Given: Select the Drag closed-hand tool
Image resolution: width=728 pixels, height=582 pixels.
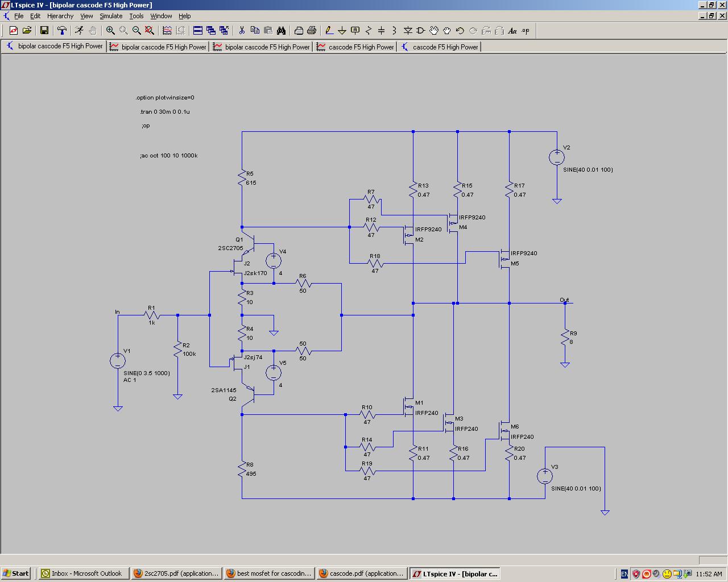Looking at the screenshot, I should click(447, 31).
